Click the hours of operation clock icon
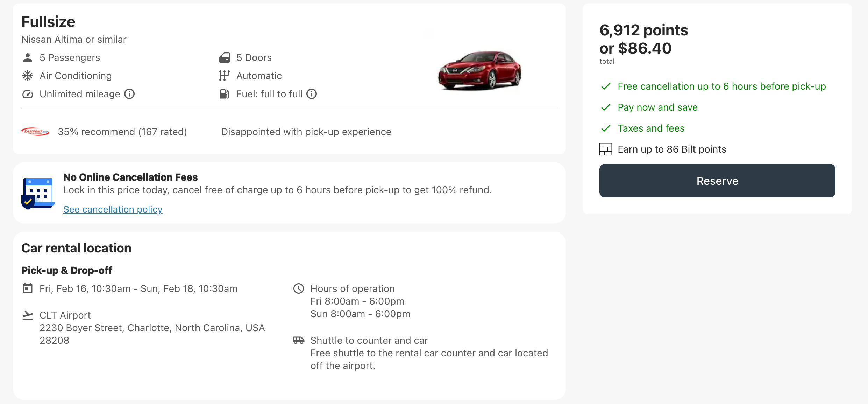 tap(299, 288)
